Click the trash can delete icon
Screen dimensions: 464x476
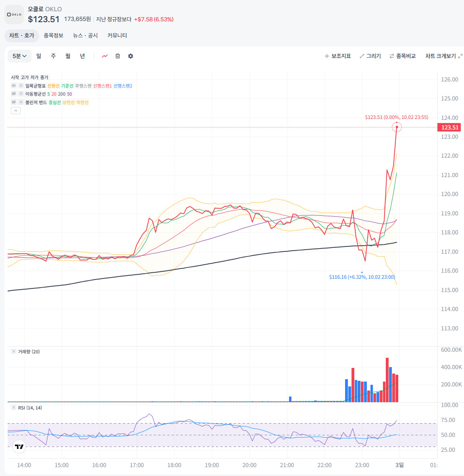point(118,56)
